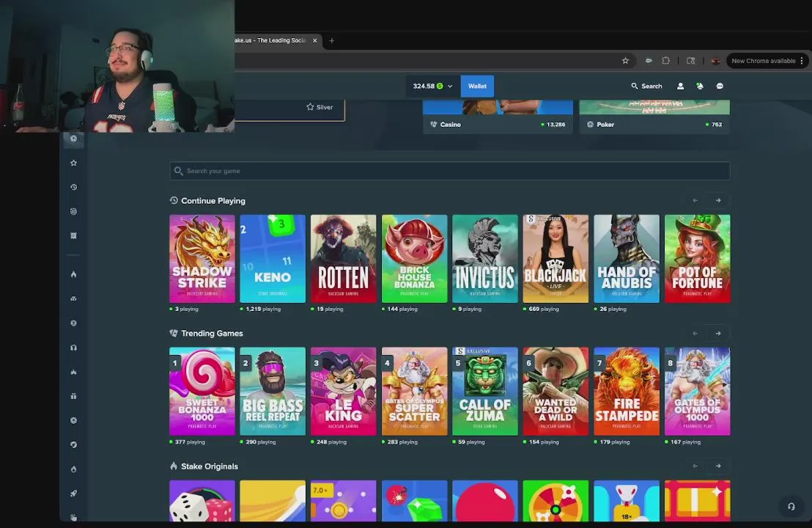
Task: Launch Invictus game
Action: tap(484, 259)
